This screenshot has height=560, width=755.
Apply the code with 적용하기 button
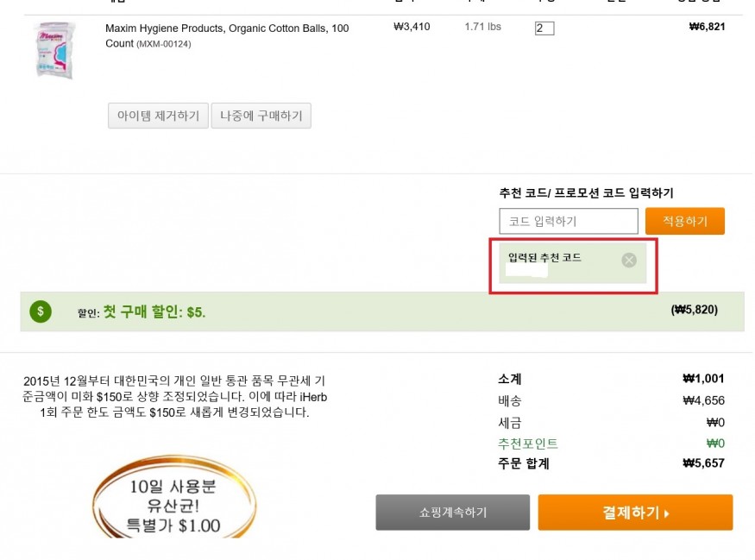pos(685,221)
